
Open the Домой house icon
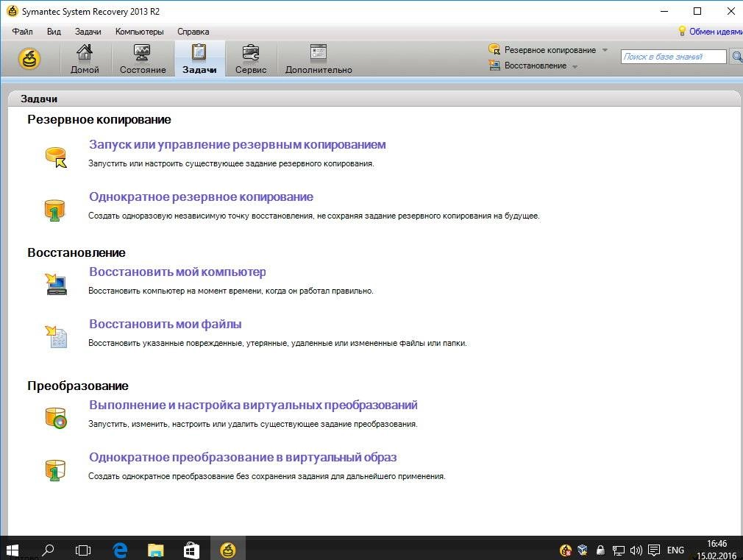coord(85,52)
